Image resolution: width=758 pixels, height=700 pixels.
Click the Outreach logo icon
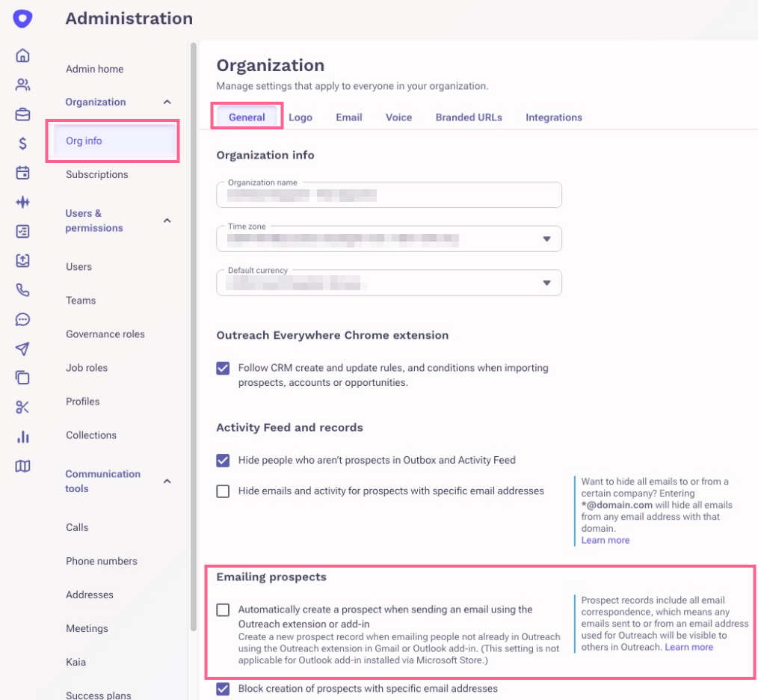coord(22,19)
